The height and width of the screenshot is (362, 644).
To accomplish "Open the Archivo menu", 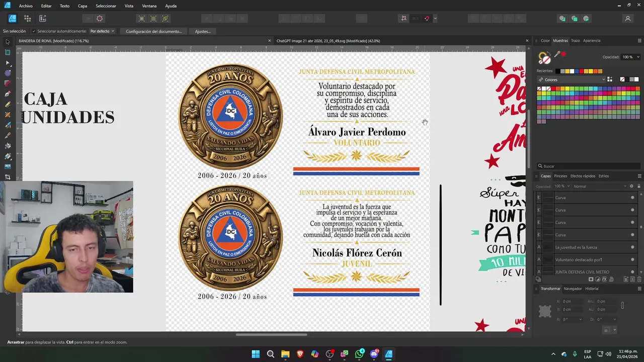I will [26, 6].
